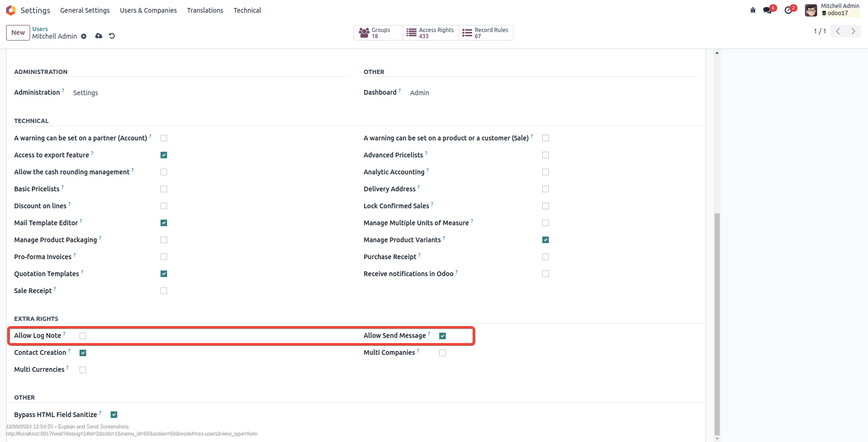Viewport: 868px width, 442px height.
Task: Open the Mitchell Admin user menu
Action: (832, 10)
